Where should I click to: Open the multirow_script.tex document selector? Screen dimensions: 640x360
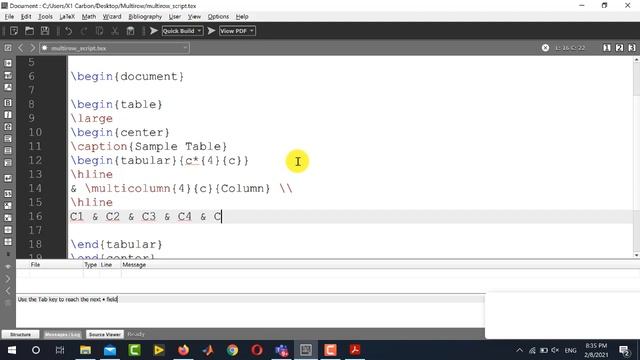[114, 48]
